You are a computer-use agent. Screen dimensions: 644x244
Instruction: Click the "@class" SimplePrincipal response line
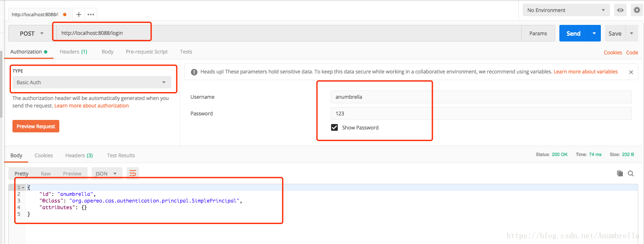coord(141,201)
